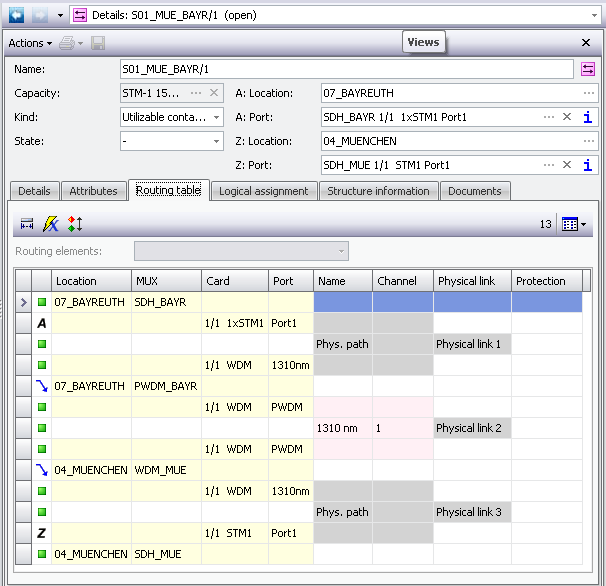The image size is (606, 586).
Task: Click the back navigation arrow icon
Action: pyautogui.click(x=16, y=15)
